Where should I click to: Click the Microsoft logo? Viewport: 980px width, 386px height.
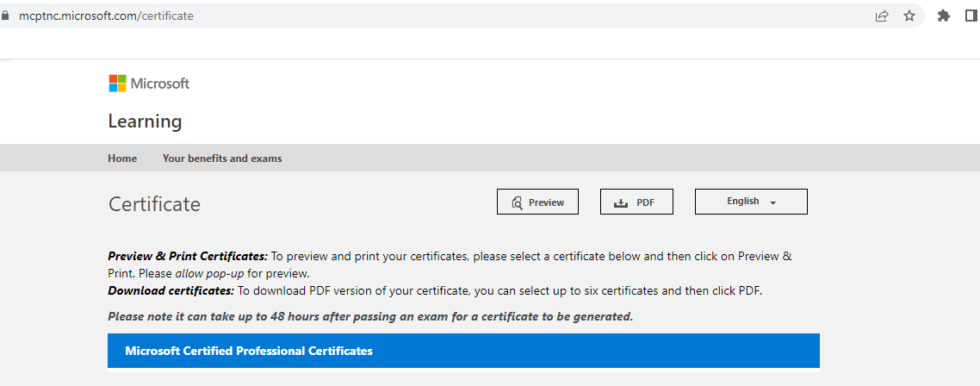(149, 84)
